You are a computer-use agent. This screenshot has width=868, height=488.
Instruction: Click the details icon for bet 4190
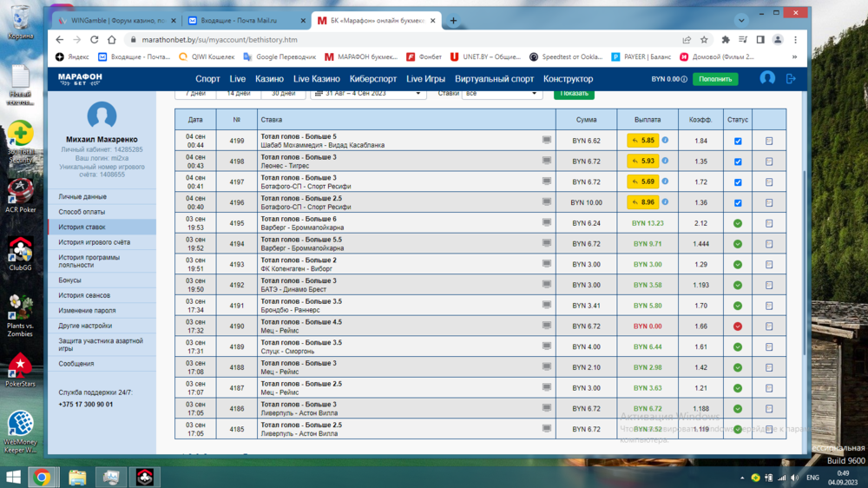tap(769, 326)
